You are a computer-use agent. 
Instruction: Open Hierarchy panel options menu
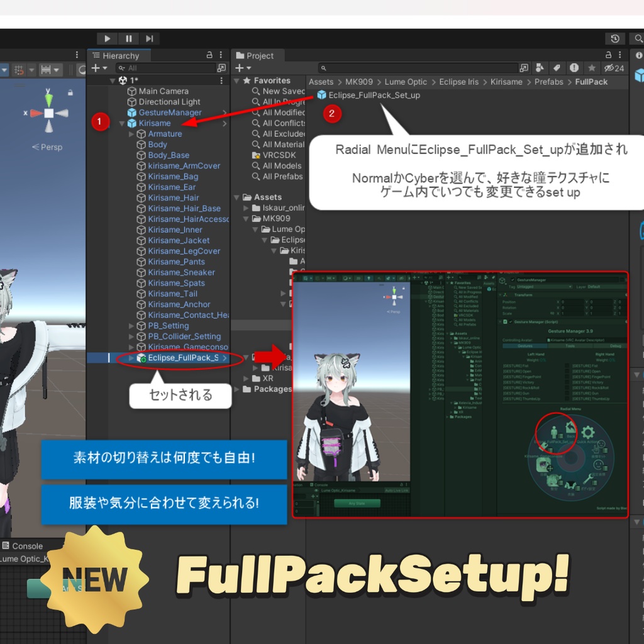[x=221, y=55]
